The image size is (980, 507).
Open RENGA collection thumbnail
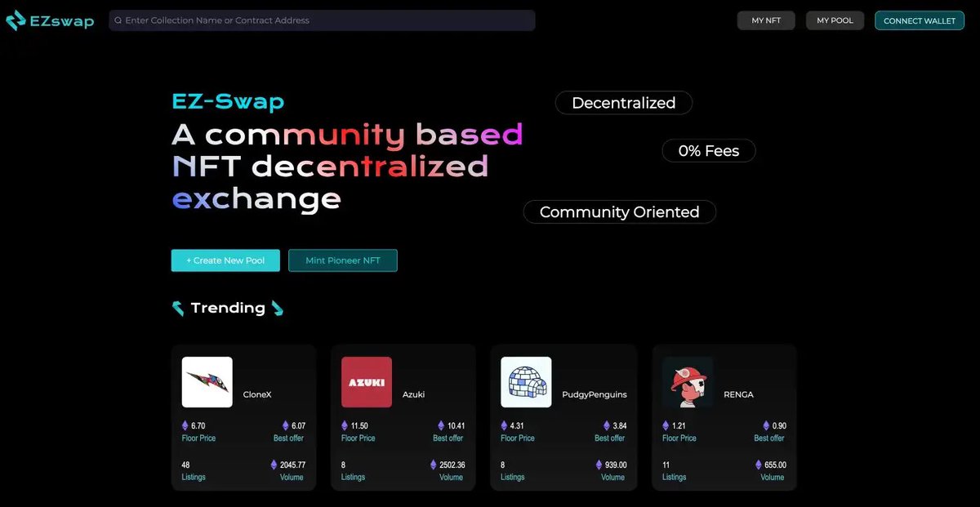[688, 382]
